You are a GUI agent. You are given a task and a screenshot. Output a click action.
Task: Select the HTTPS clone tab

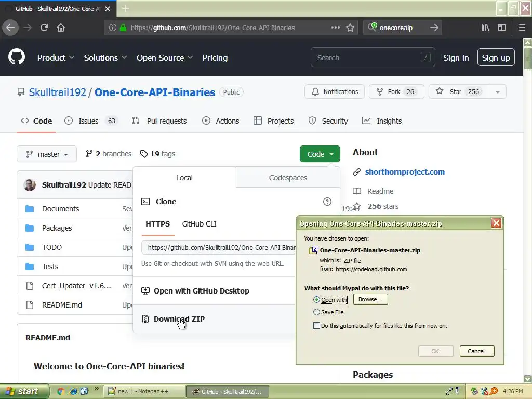[158, 224]
